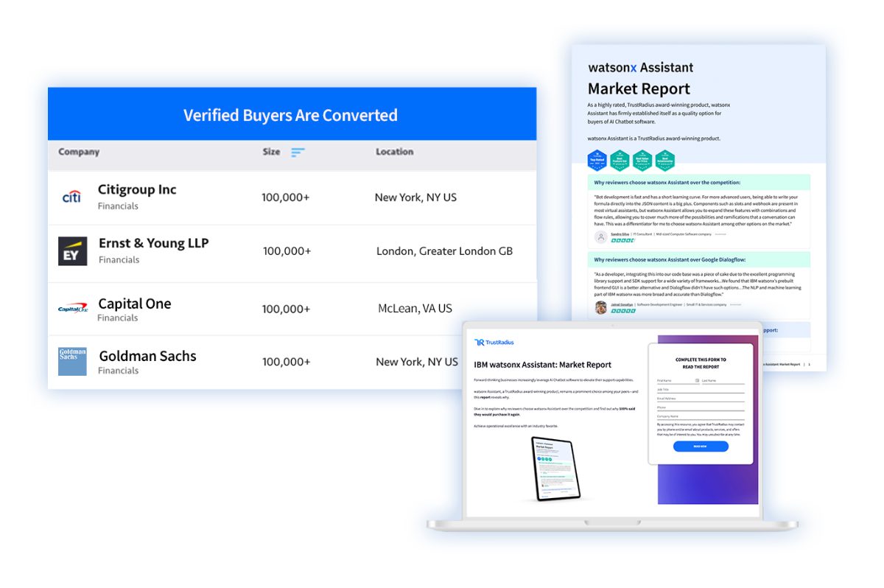Click the Size column header

(x=271, y=152)
